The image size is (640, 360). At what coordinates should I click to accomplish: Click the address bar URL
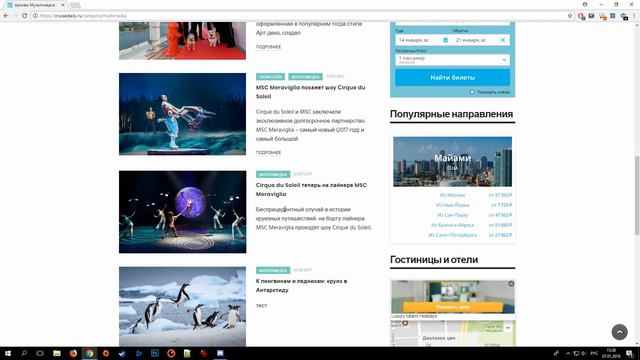pyautogui.click(x=83, y=16)
